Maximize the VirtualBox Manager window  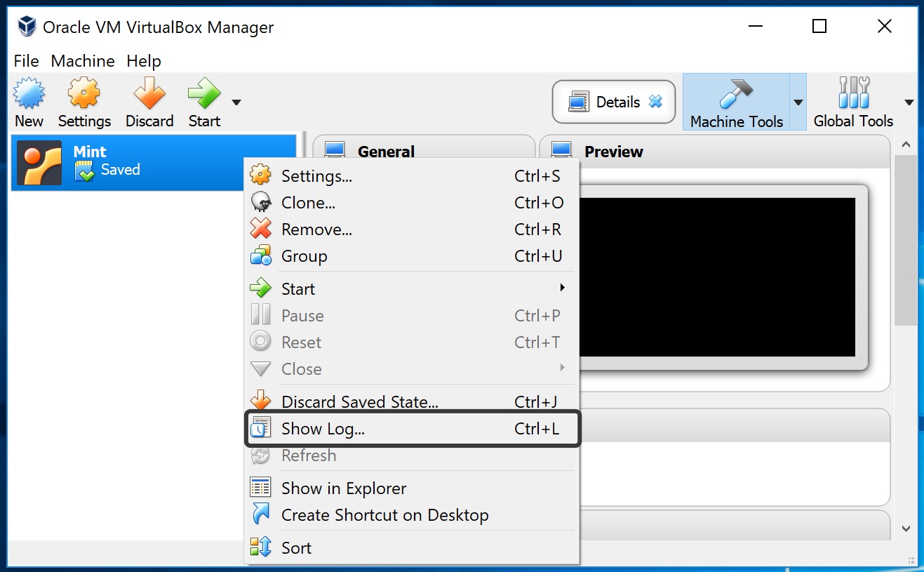click(x=819, y=27)
